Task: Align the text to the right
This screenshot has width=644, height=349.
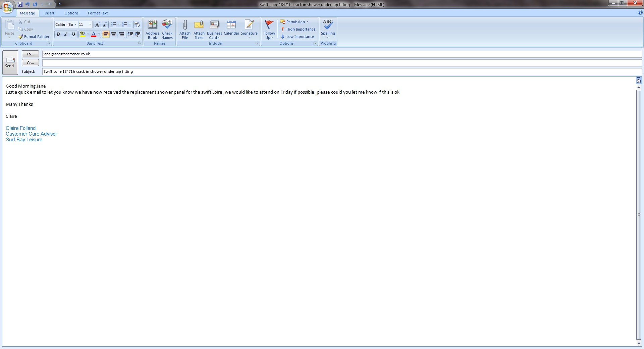Action: 121,34
